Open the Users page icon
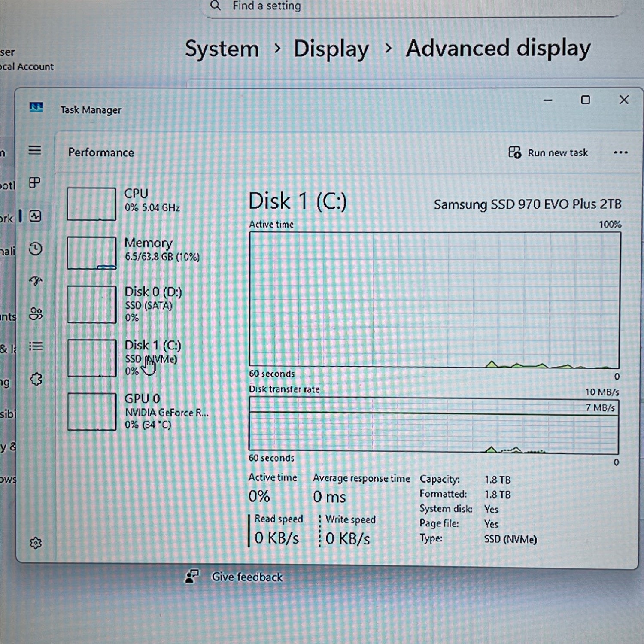644x644 pixels. (36, 314)
